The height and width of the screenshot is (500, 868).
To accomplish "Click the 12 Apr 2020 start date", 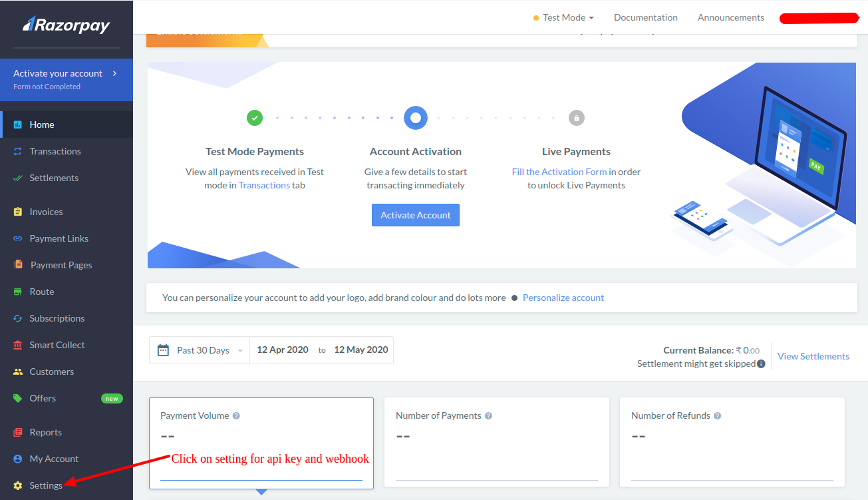I will [x=283, y=350].
